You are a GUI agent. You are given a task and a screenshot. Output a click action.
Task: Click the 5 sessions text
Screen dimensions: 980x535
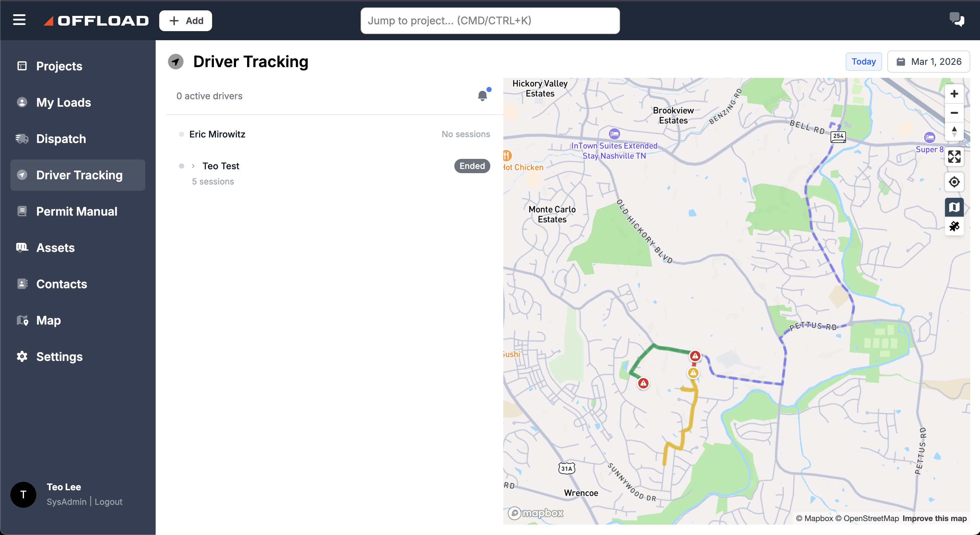pyautogui.click(x=213, y=182)
